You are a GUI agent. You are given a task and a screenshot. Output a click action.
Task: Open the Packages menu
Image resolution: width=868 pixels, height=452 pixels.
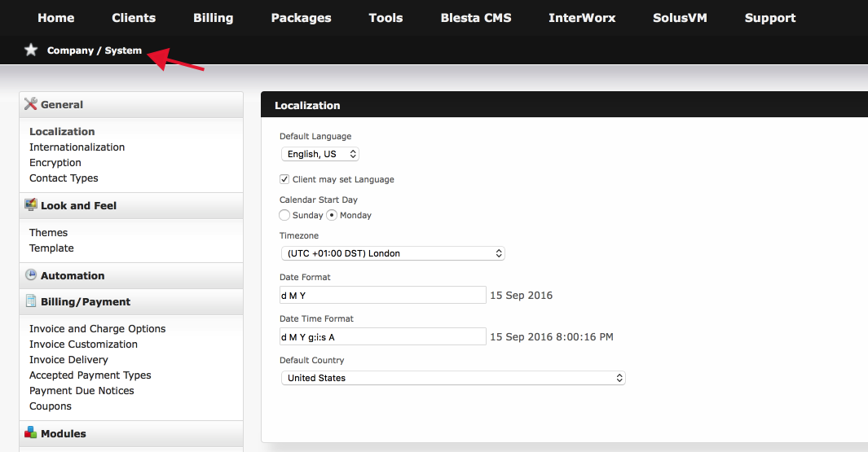pos(301,18)
